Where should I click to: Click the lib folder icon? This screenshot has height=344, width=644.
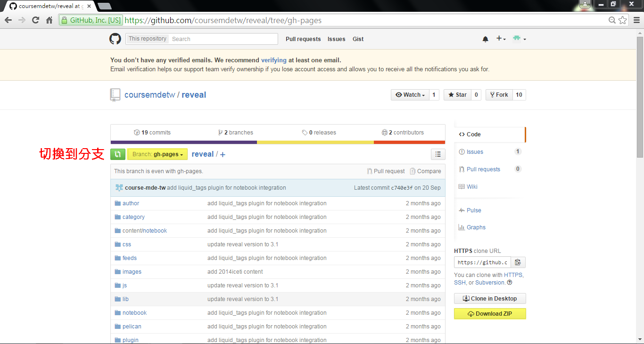click(118, 299)
